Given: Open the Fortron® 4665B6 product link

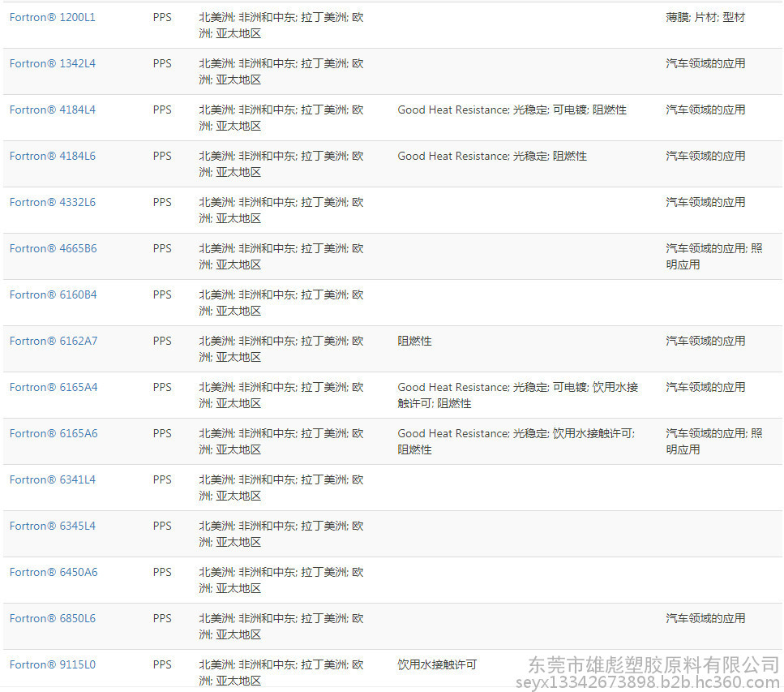Looking at the screenshot, I should [x=53, y=249].
